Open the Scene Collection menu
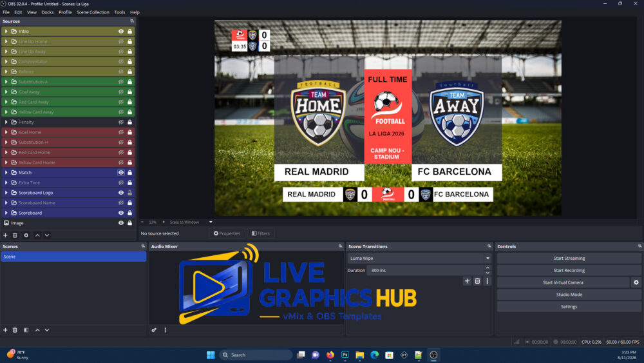644x363 pixels. 93,12
